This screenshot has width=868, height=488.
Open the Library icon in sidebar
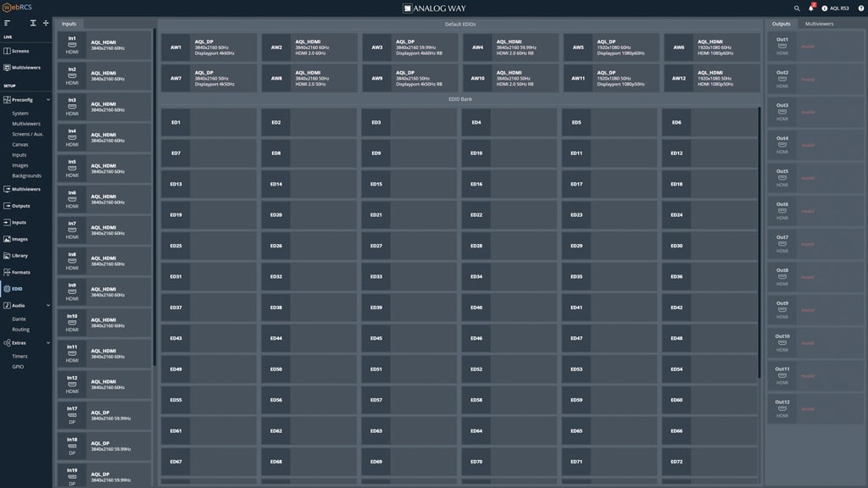7,255
